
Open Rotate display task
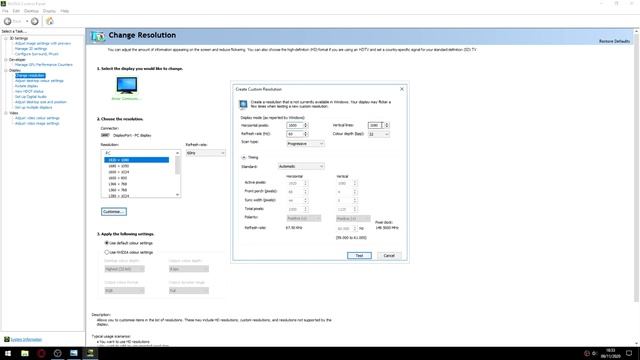27,86
